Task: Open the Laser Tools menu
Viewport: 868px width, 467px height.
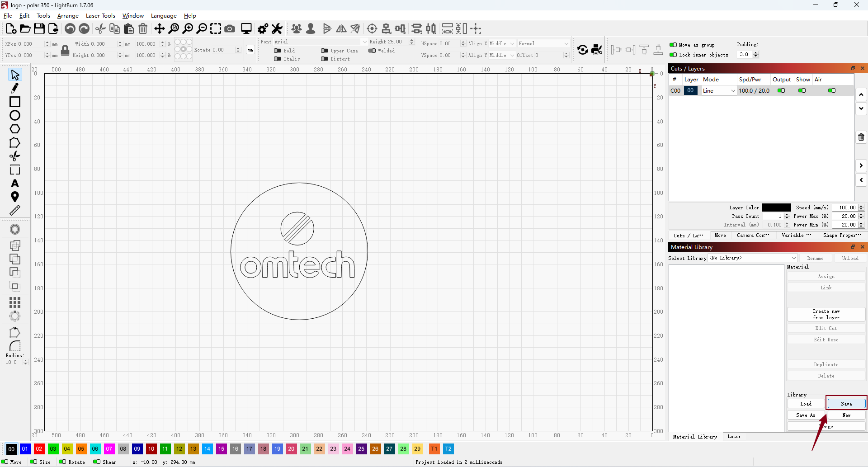Action: pyautogui.click(x=100, y=16)
